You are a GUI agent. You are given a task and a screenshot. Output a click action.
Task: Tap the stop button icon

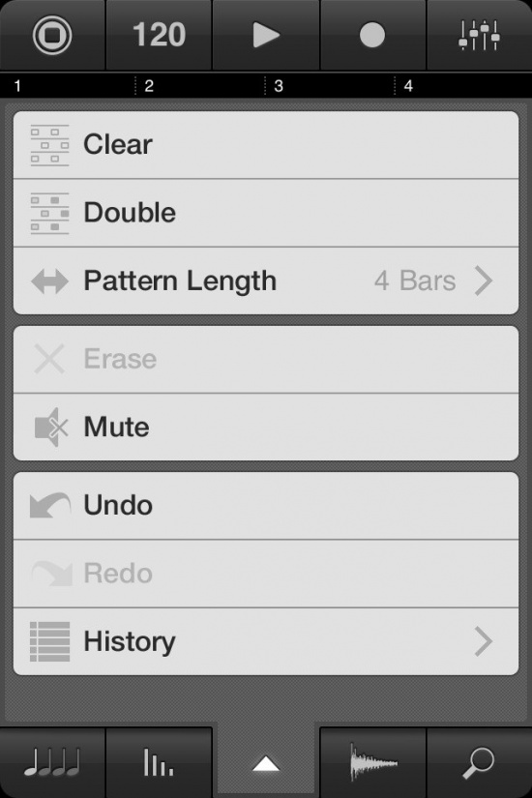click(x=52, y=35)
